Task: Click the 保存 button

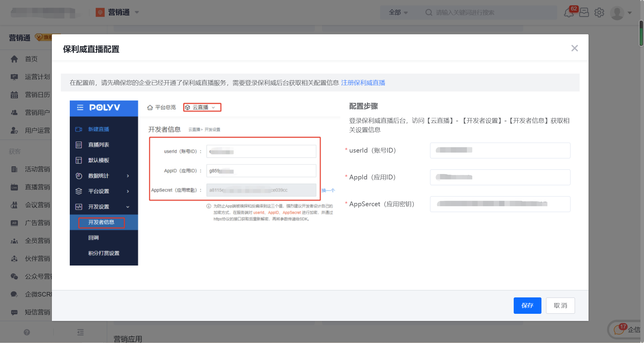Action: pos(527,305)
